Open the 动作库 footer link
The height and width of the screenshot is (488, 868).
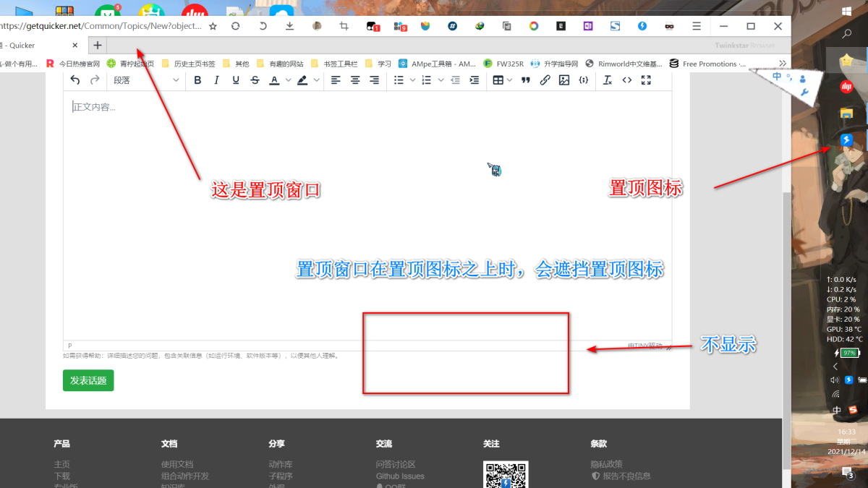click(x=281, y=464)
